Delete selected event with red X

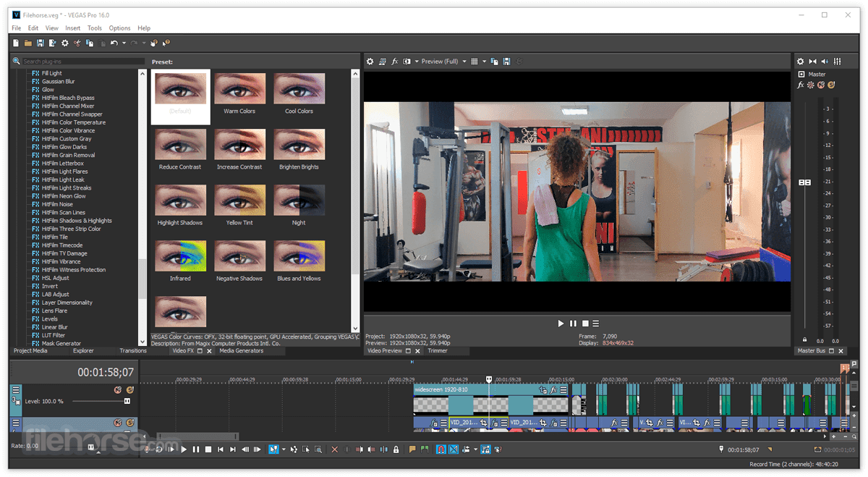[x=334, y=449]
